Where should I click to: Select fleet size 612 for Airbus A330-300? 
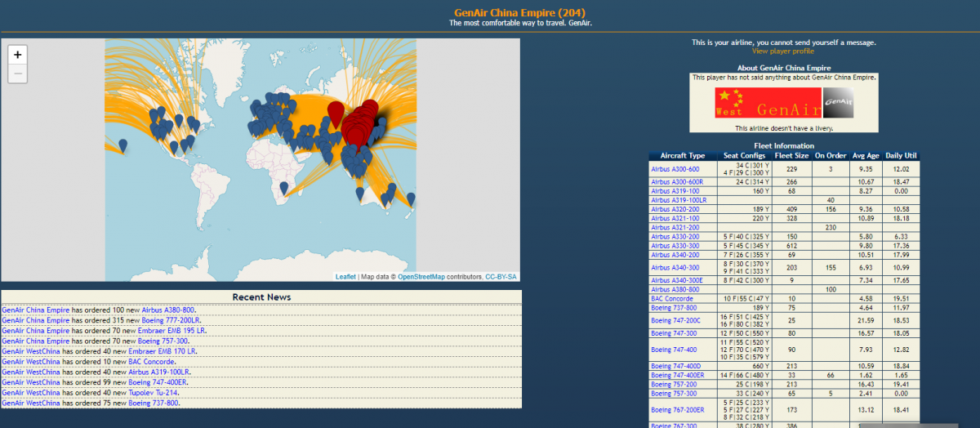click(x=791, y=245)
